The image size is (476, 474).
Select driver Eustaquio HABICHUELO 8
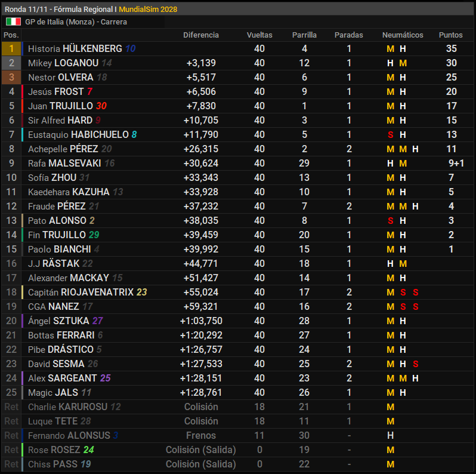pos(82,134)
